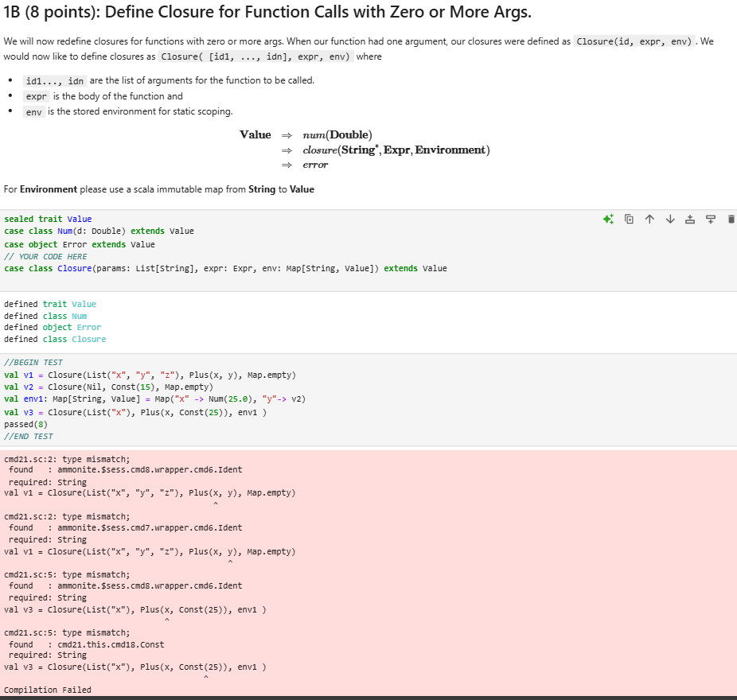
Task: Click the 'sealed trait Value' code line
Action: click(48, 219)
